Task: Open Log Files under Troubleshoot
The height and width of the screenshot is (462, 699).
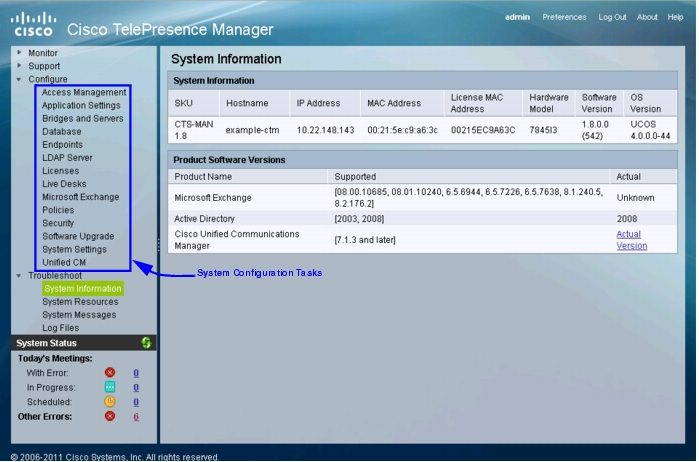Action: pos(60,328)
